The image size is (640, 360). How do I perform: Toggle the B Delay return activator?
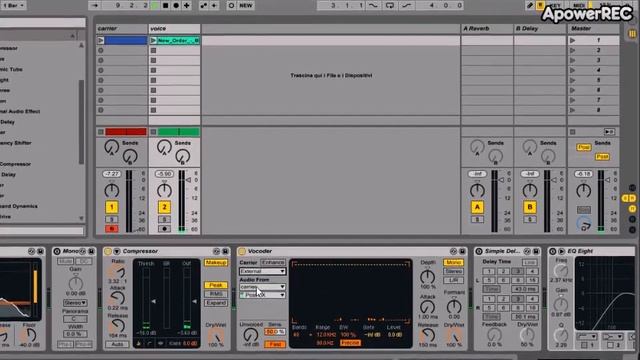530,207
